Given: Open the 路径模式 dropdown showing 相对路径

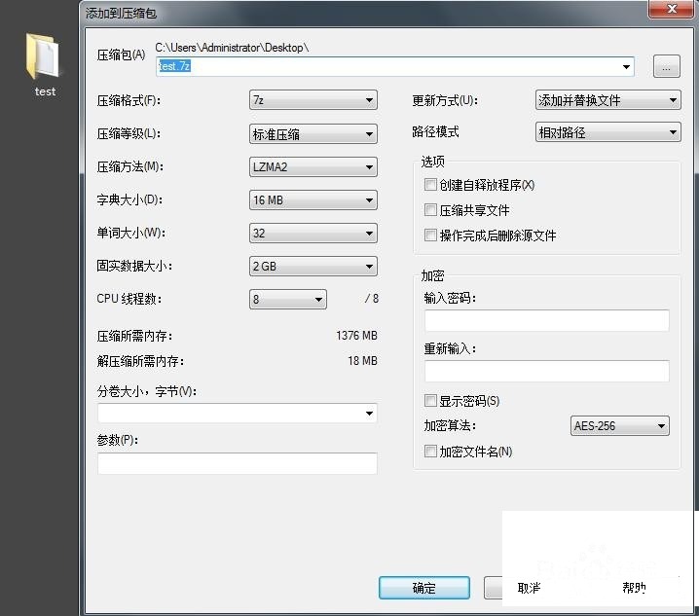Looking at the screenshot, I should pyautogui.click(x=608, y=132).
